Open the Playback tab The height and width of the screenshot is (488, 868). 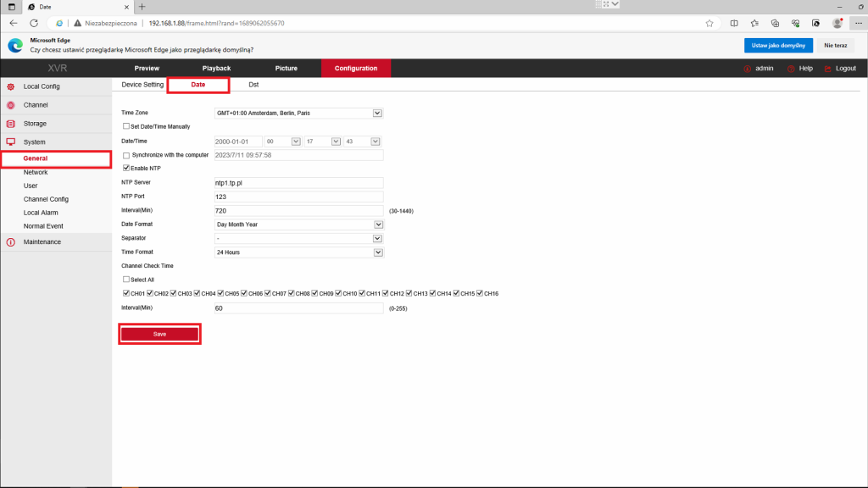tap(216, 68)
